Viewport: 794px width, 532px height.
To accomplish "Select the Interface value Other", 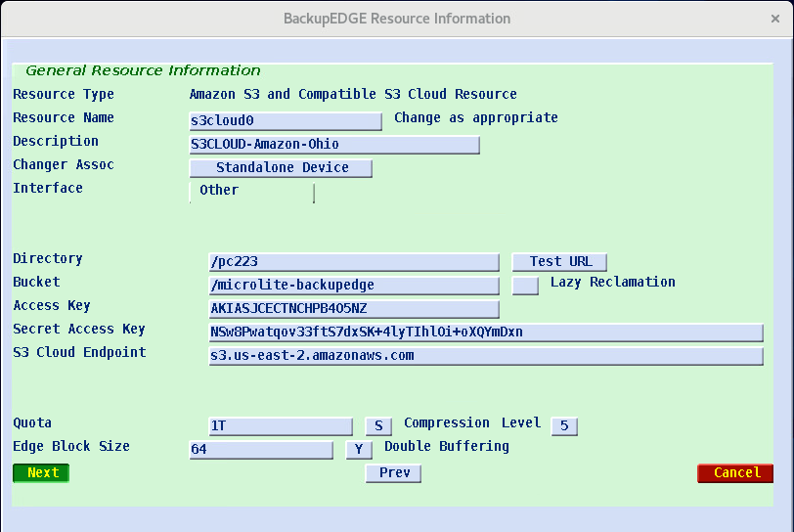I will click(252, 193).
